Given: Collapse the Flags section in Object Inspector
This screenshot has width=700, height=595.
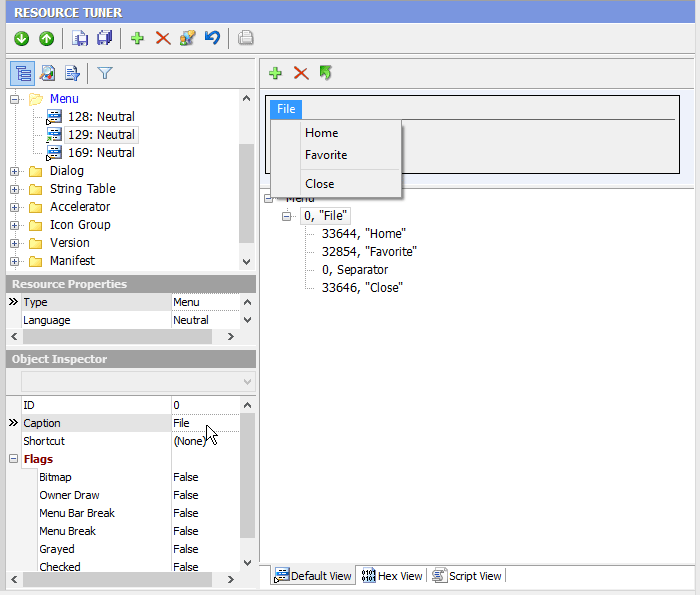Looking at the screenshot, I should (x=13, y=458).
